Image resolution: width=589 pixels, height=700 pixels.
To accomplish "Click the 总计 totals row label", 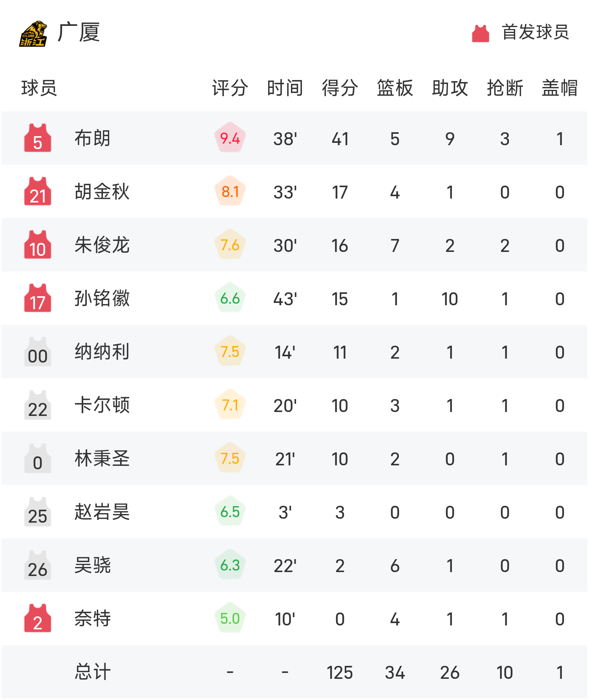I will tap(93, 672).
